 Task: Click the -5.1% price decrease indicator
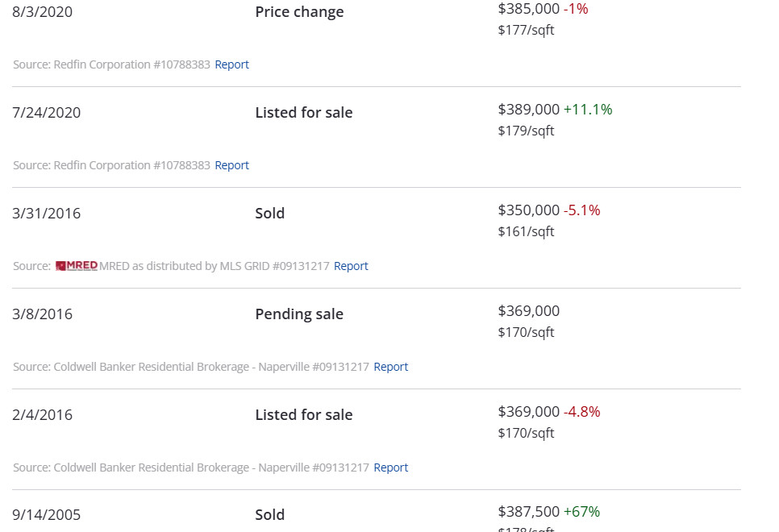pos(582,210)
